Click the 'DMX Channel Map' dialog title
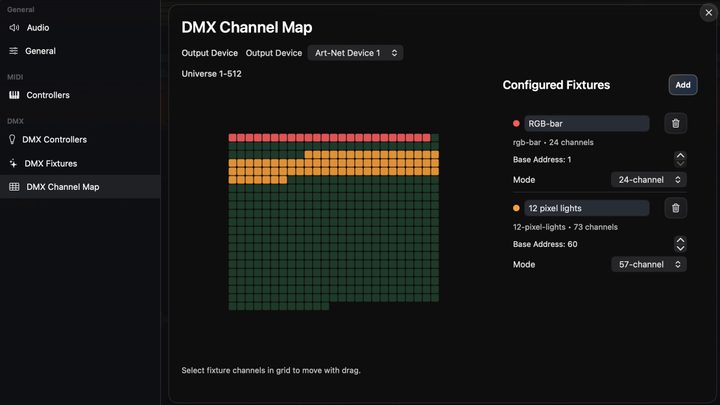The image size is (720, 405). point(247,28)
